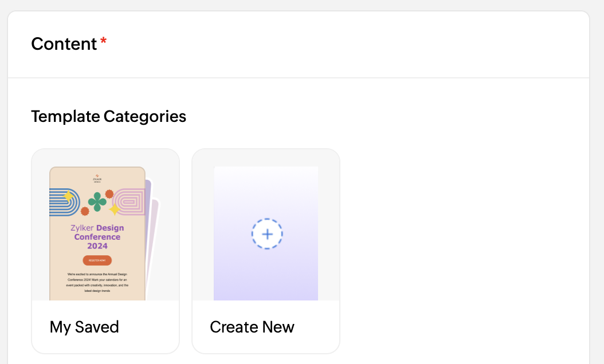
Task: Open the My Saved template category
Action: (105, 251)
